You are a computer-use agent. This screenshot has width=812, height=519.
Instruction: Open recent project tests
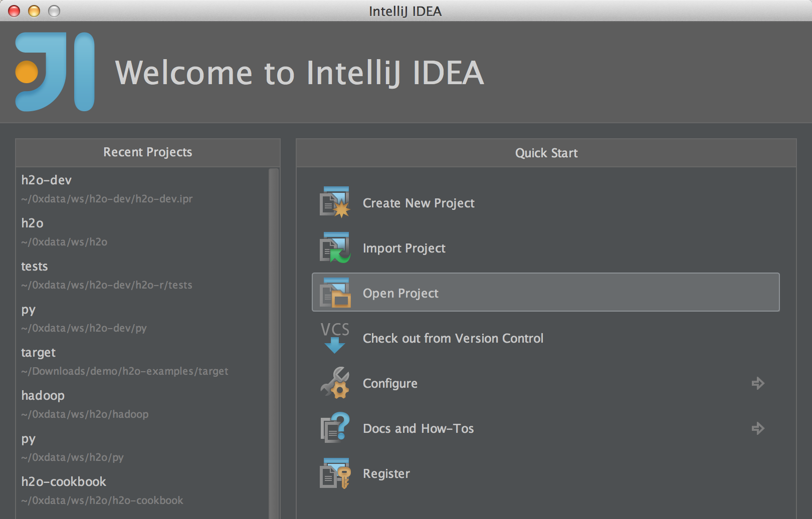(x=34, y=266)
